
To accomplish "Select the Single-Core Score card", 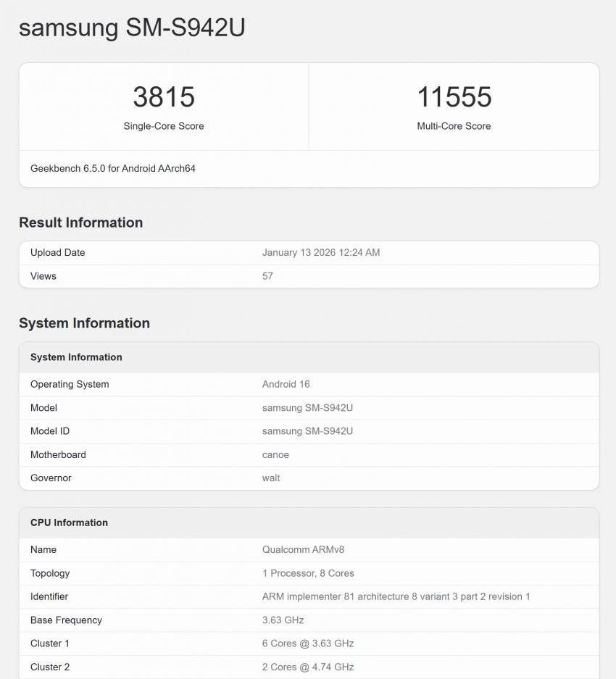I will [164, 106].
